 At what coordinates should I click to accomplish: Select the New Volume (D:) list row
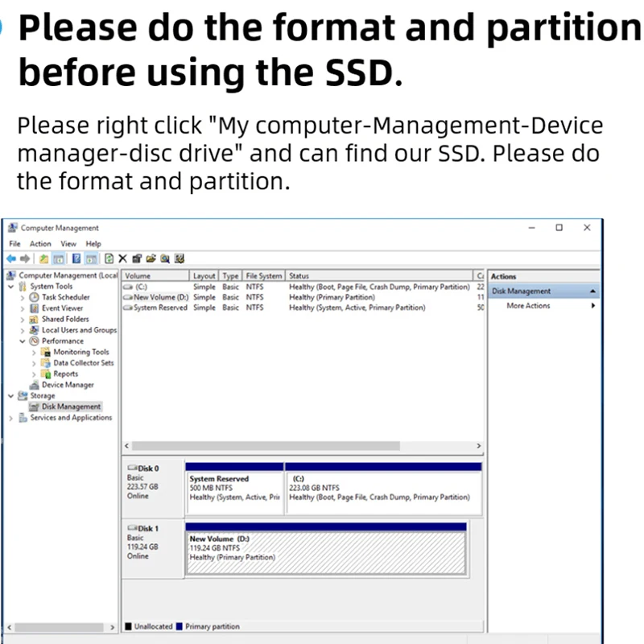point(303,297)
